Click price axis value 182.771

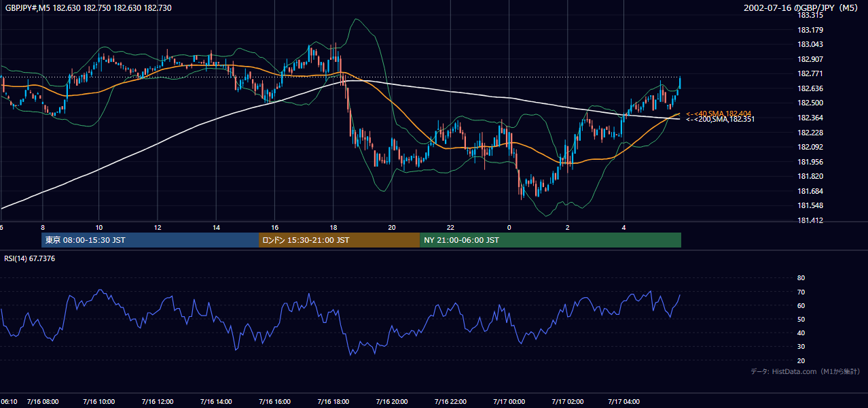(810, 73)
